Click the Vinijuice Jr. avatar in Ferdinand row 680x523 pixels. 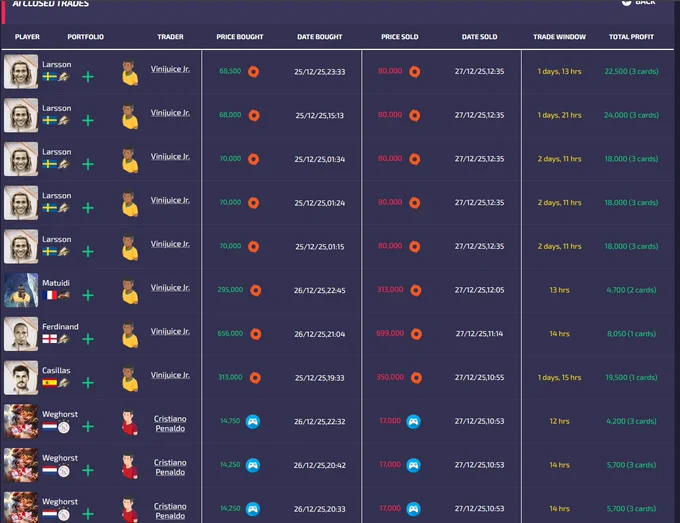(130, 335)
